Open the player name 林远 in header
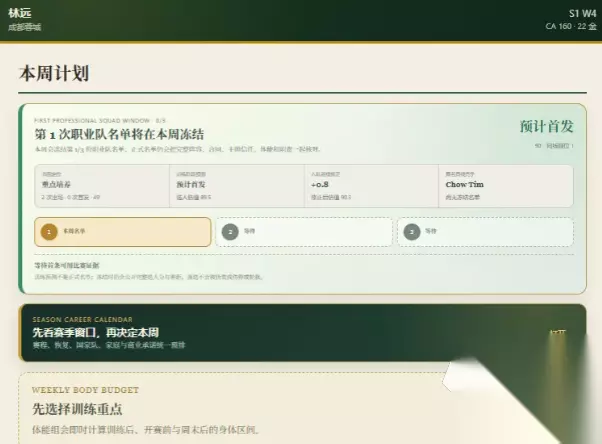This screenshot has width=602, height=444. pos(20,13)
